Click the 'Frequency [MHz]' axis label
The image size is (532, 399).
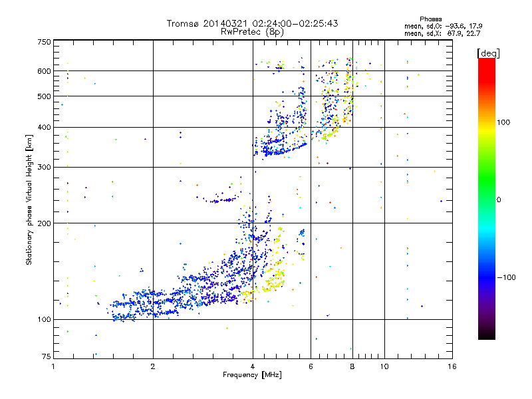pos(252,375)
